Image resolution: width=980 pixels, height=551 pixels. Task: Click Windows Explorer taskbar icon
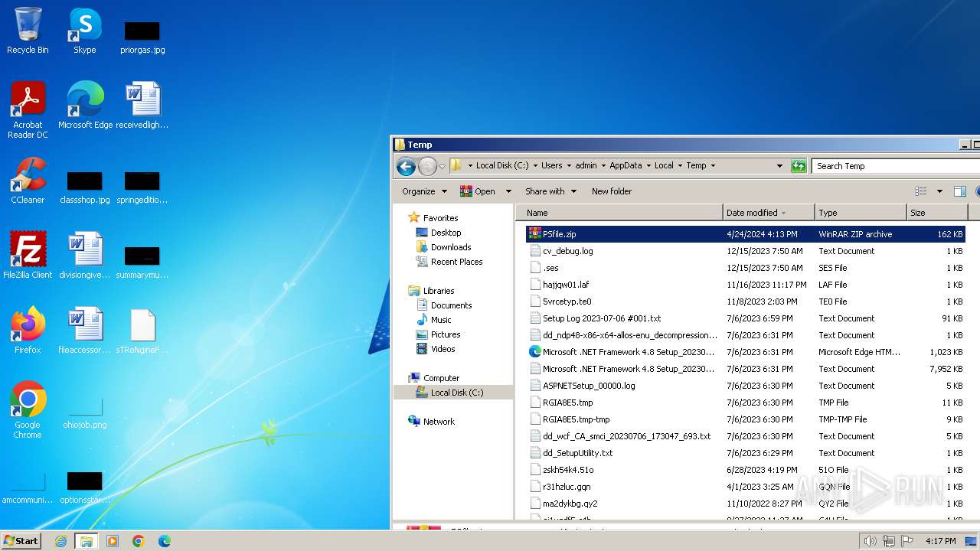coord(87,541)
